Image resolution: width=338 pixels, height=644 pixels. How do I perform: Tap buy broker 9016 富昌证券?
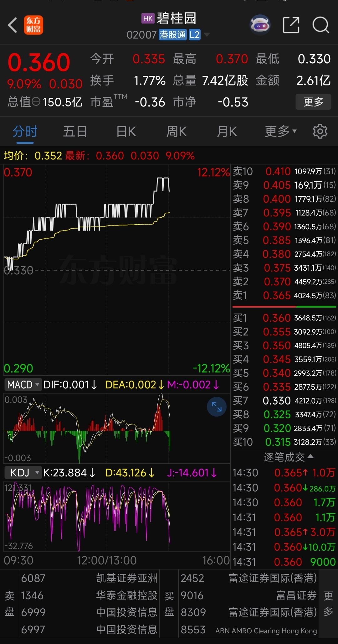pos(249,595)
